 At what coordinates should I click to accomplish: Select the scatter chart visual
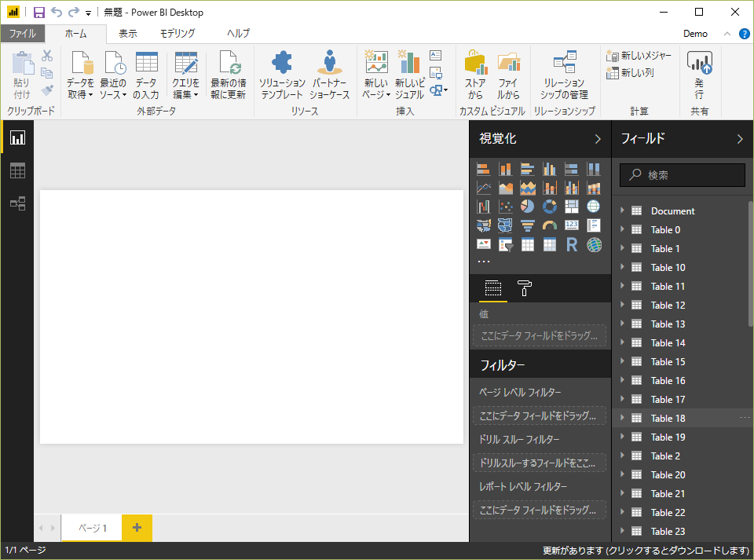(x=505, y=207)
